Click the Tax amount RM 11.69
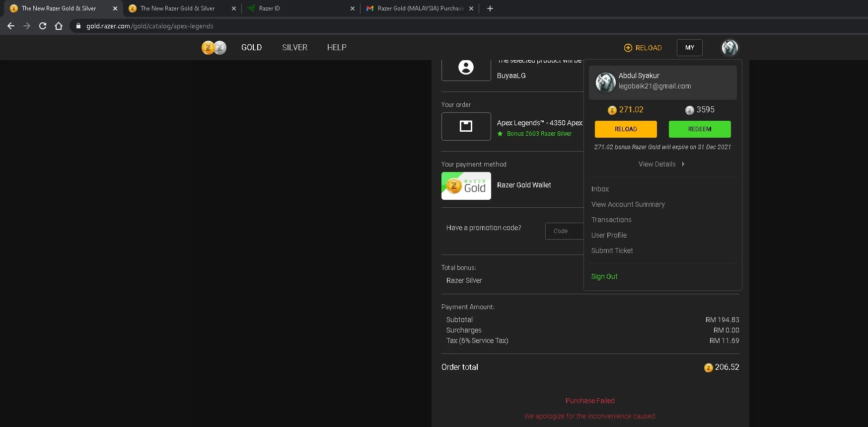The height and width of the screenshot is (427, 868). pyautogui.click(x=724, y=341)
